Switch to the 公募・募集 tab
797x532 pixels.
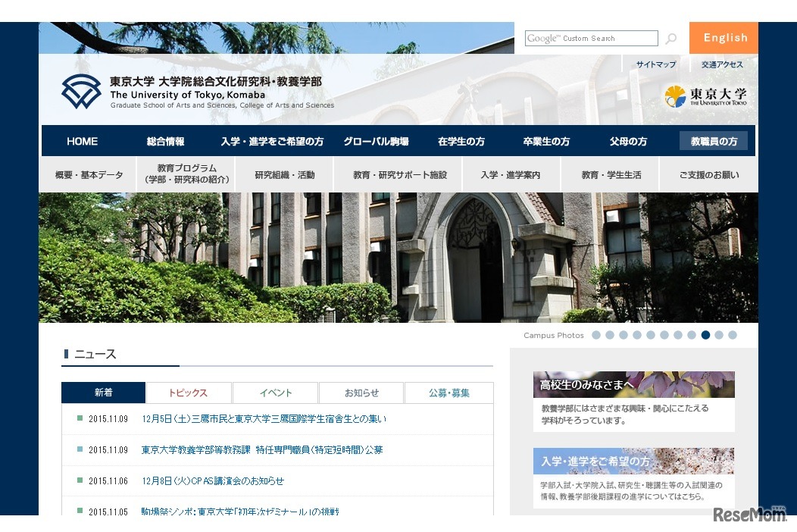(x=449, y=393)
